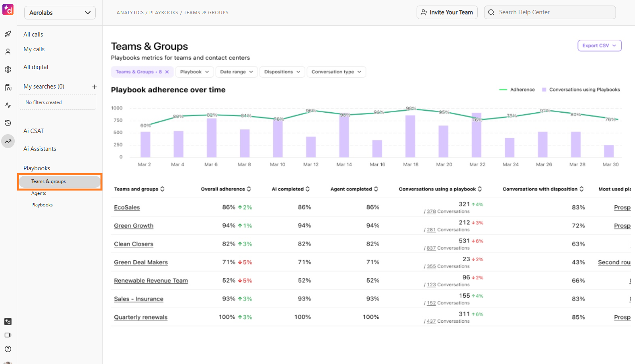This screenshot has width=635, height=364.
Task: Open the activity pulse sidebar icon
Action: (x=8, y=105)
